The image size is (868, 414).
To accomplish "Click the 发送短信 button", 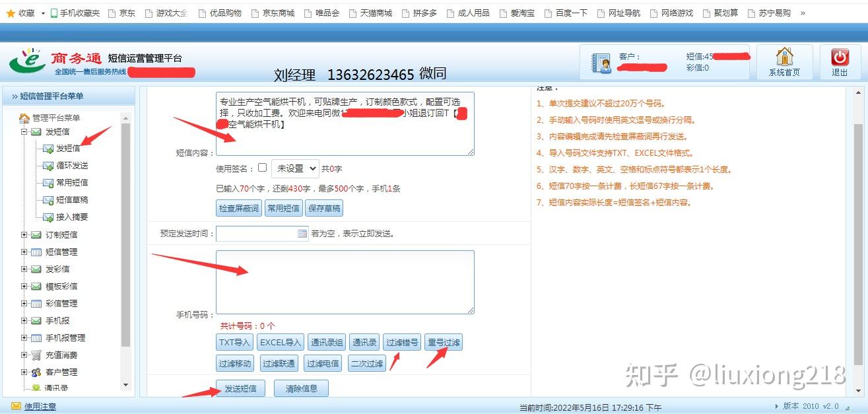I will coord(240,389).
